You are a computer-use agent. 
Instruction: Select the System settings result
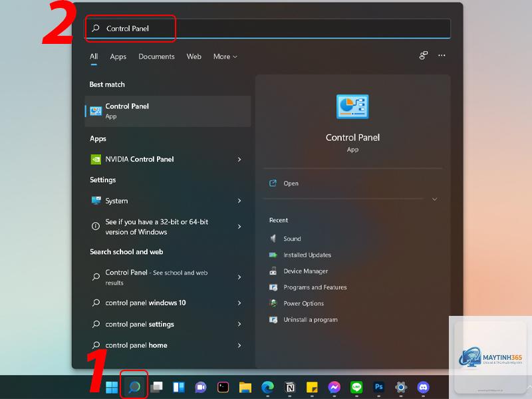[x=168, y=201]
